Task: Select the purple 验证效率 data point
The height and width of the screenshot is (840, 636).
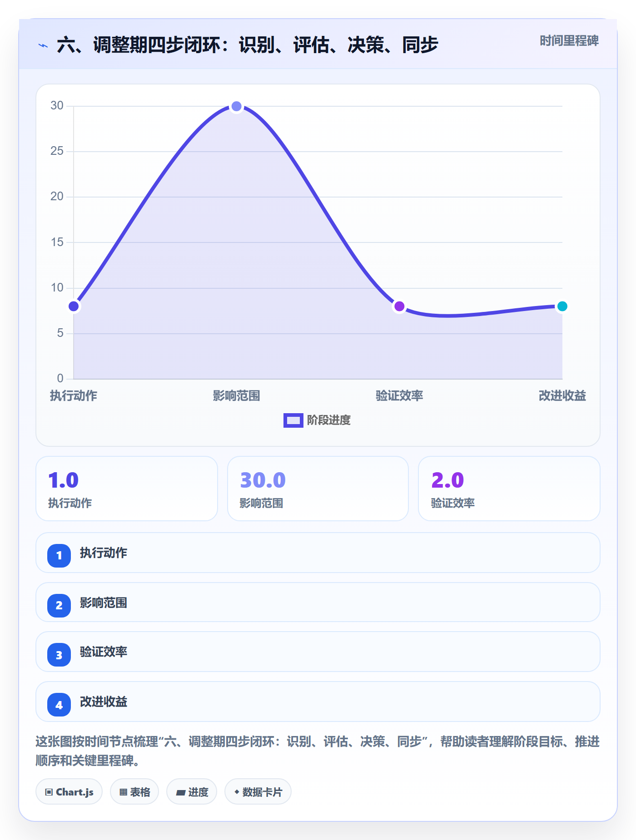Action: (399, 306)
